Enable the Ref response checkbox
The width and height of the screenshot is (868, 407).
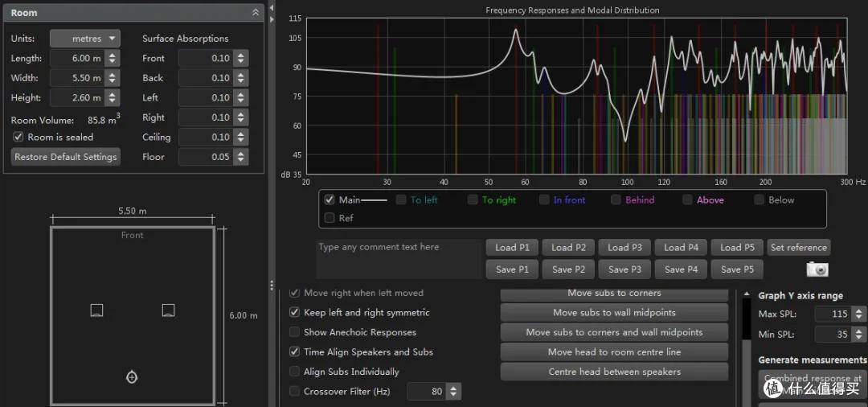[330, 218]
